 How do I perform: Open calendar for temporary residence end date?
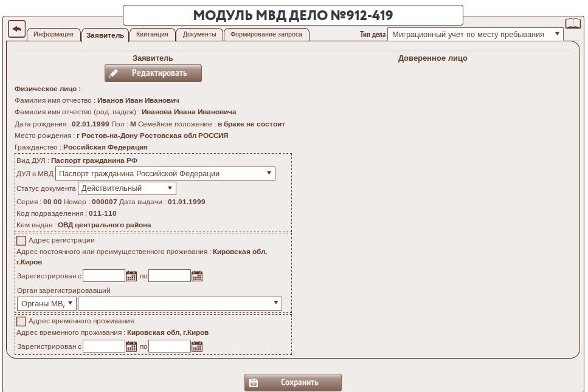click(x=197, y=346)
